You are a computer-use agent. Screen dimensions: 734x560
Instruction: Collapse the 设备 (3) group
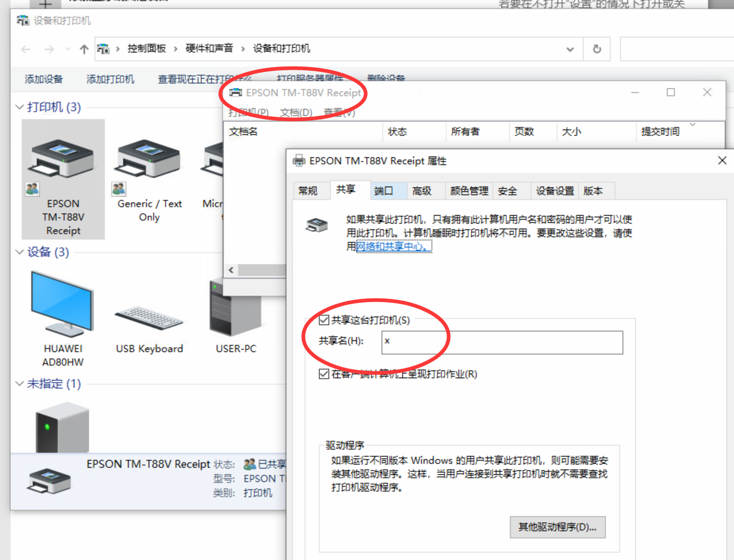pyautogui.click(x=20, y=252)
